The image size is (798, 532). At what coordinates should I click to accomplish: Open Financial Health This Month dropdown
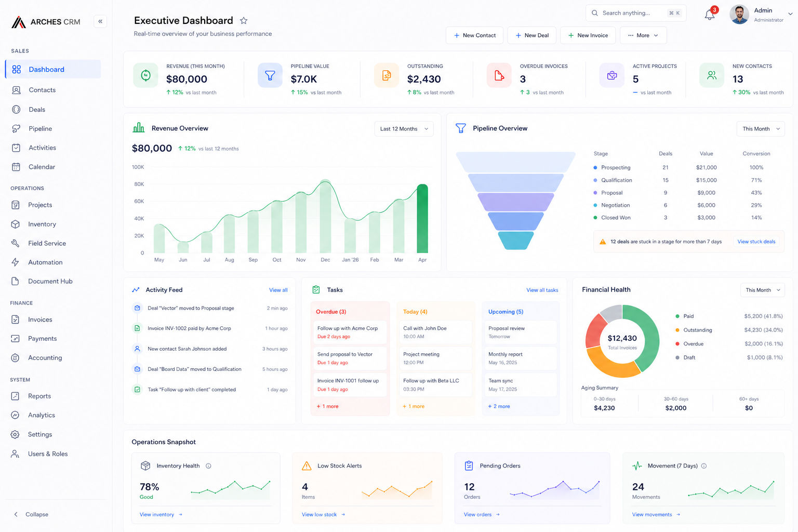pos(762,290)
